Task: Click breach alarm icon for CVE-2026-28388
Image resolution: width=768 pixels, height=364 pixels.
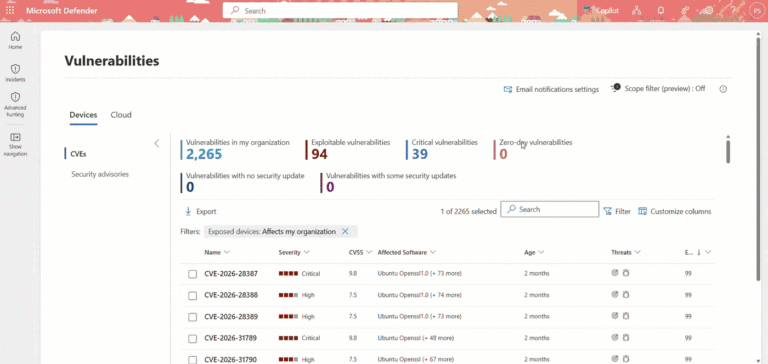Action: pyautogui.click(x=626, y=294)
